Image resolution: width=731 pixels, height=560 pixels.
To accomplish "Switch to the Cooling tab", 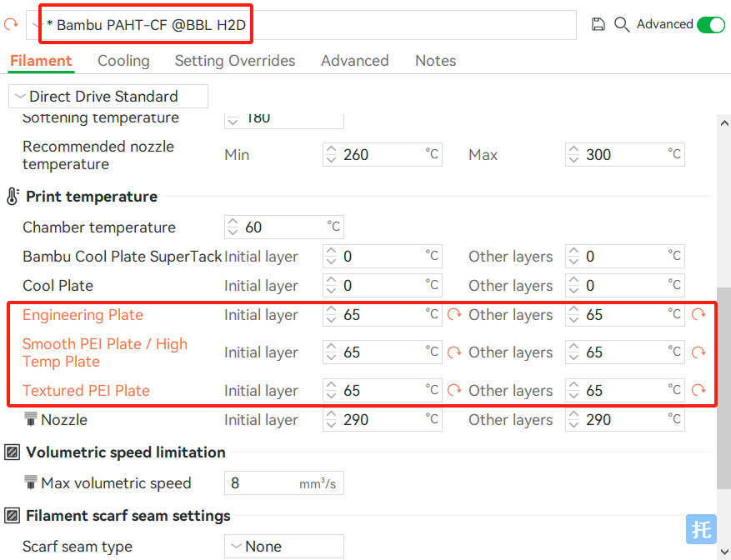I will coord(123,61).
